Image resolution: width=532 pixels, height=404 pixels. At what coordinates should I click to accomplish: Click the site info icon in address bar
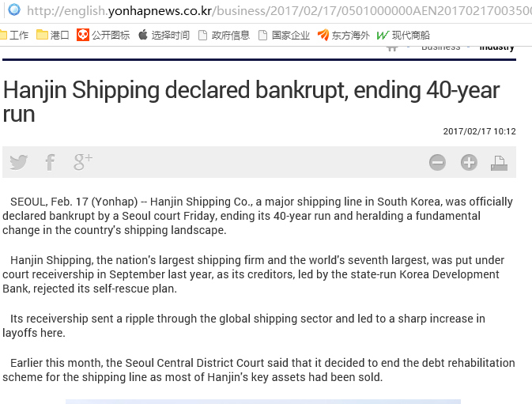(x=13, y=11)
